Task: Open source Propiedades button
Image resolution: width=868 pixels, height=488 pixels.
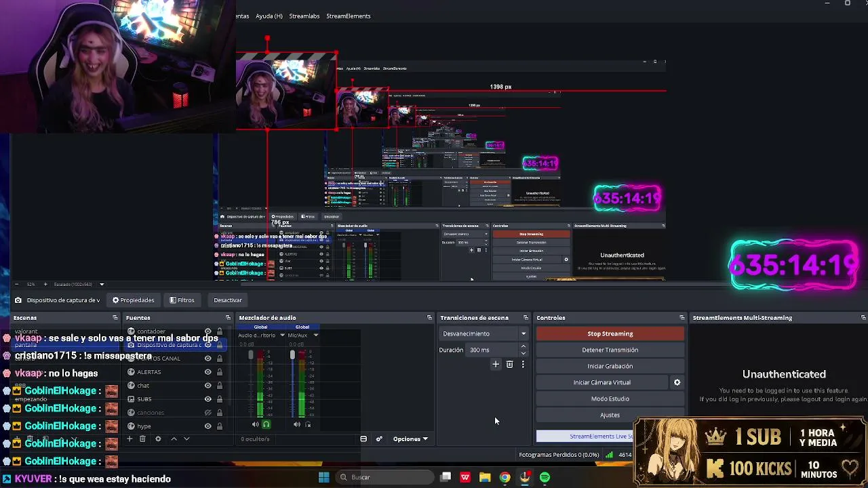Action: [x=134, y=300]
